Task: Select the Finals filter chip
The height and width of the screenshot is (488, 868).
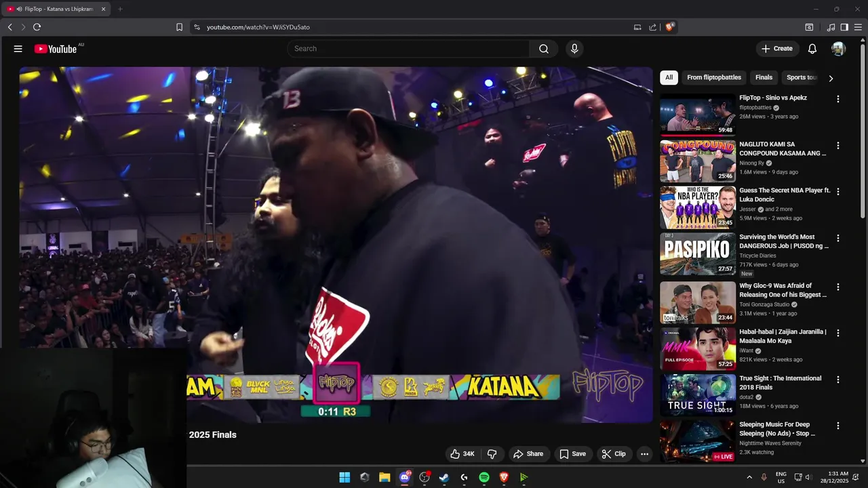Action: tap(764, 77)
